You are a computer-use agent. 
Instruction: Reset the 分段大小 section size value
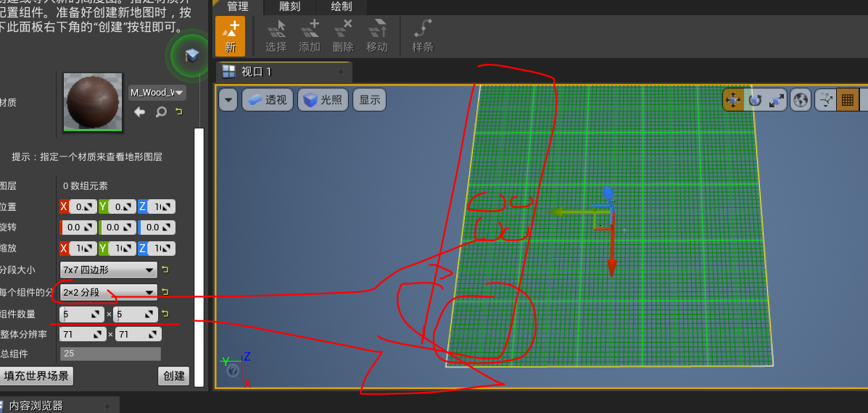click(x=165, y=270)
